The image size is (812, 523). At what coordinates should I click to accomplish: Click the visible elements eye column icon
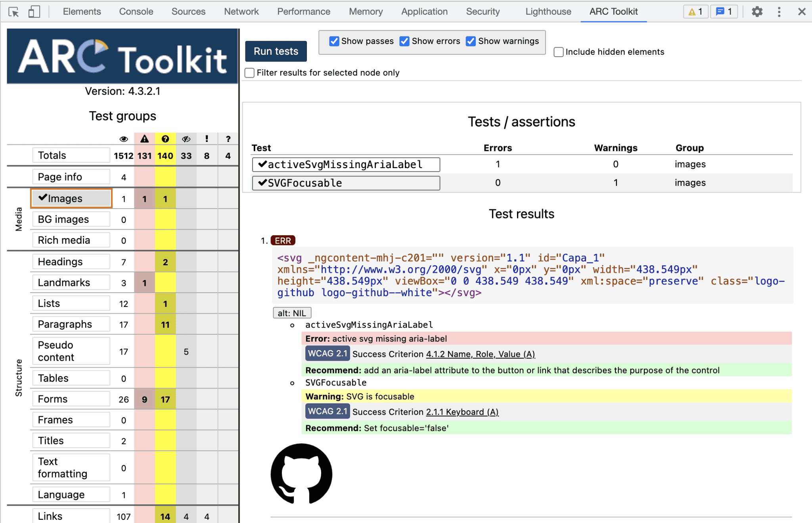pos(124,139)
